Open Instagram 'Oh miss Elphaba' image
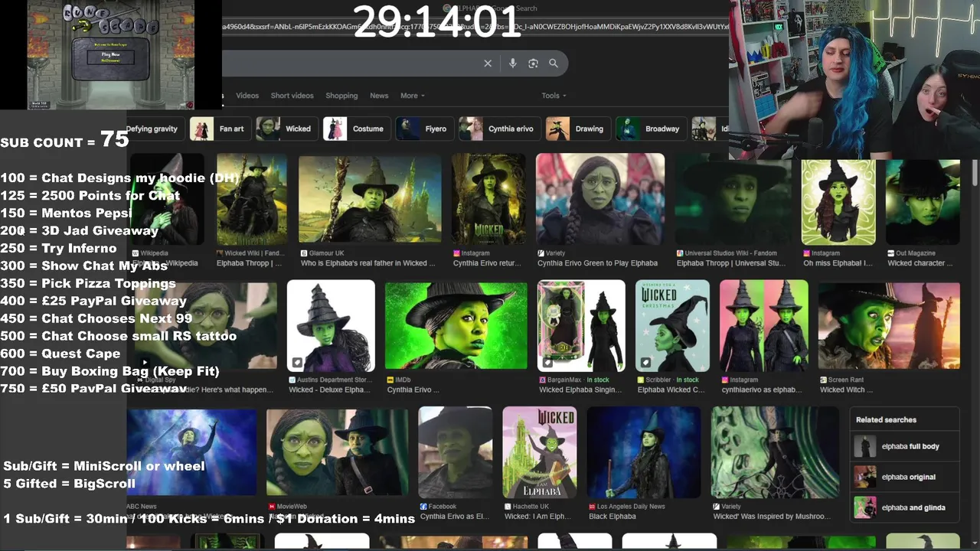The width and height of the screenshot is (980, 551). pos(838,202)
